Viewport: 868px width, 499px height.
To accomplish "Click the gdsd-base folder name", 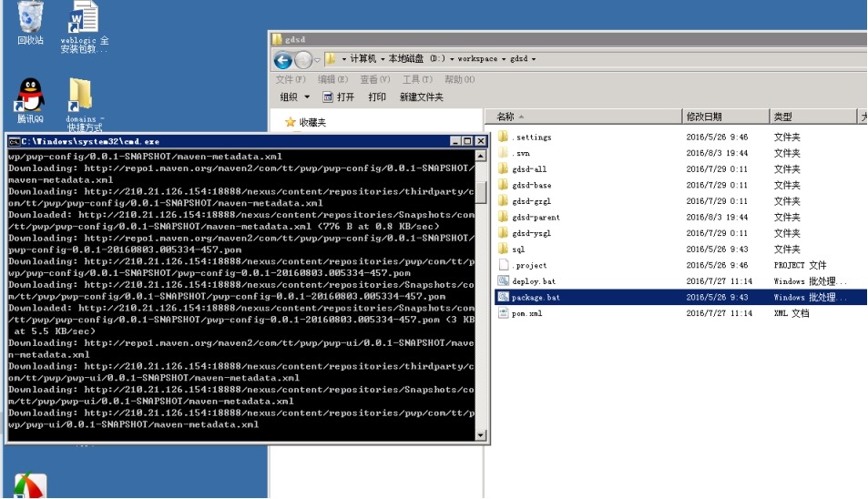I will pos(531,186).
